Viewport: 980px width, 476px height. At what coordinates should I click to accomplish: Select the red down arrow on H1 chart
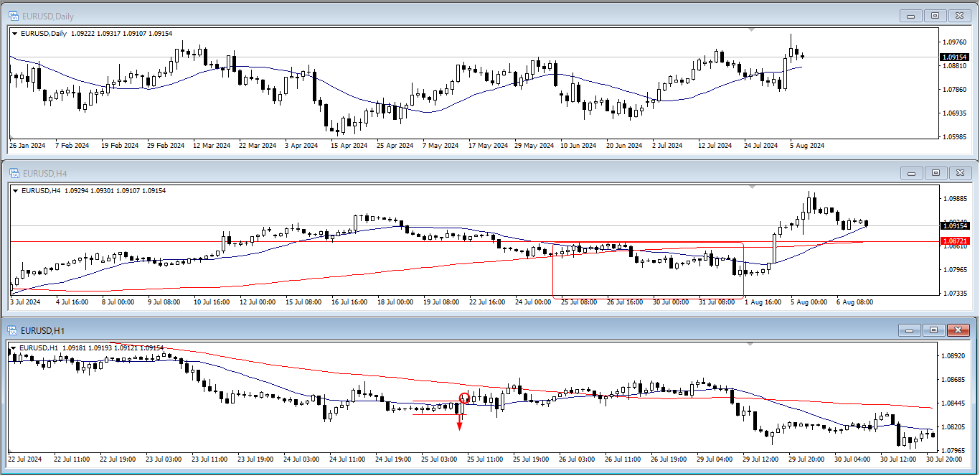pyautogui.click(x=459, y=424)
